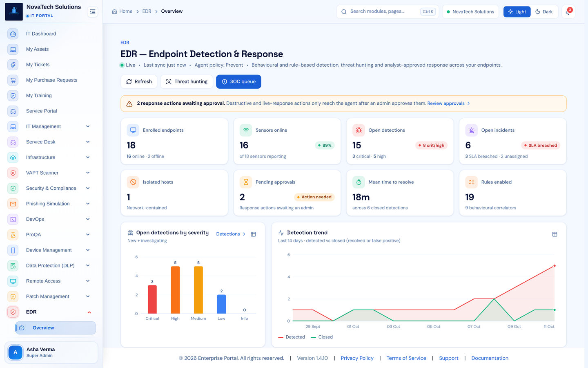Follow the Review approvals link
Screen dimensions: 588x368
pos(448,103)
